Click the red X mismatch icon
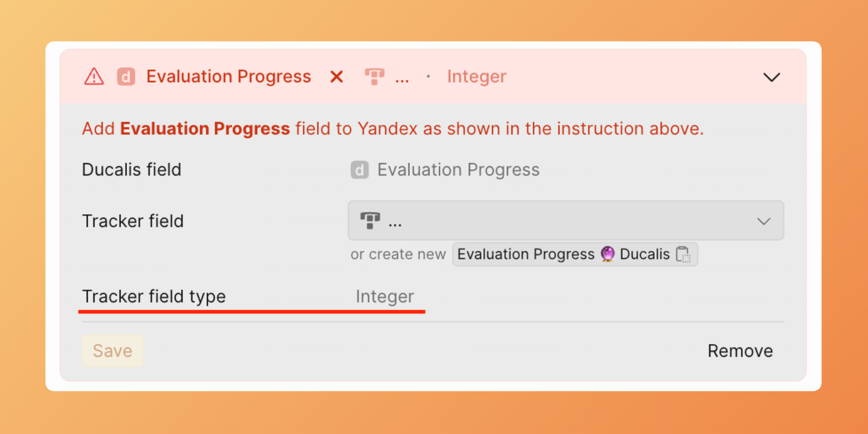Screen dimensions: 868x434 click(x=337, y=77)
